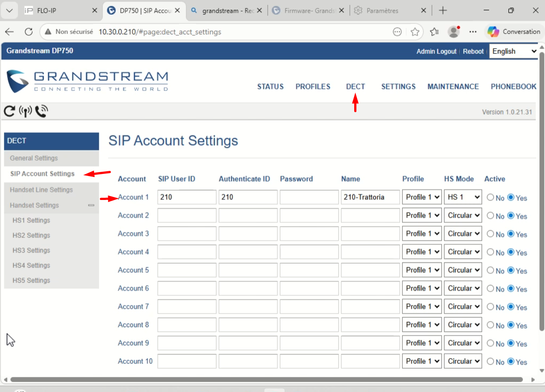Open the Copilot Conversation button
Screen dimensions: 545x392
pos(514,32)
